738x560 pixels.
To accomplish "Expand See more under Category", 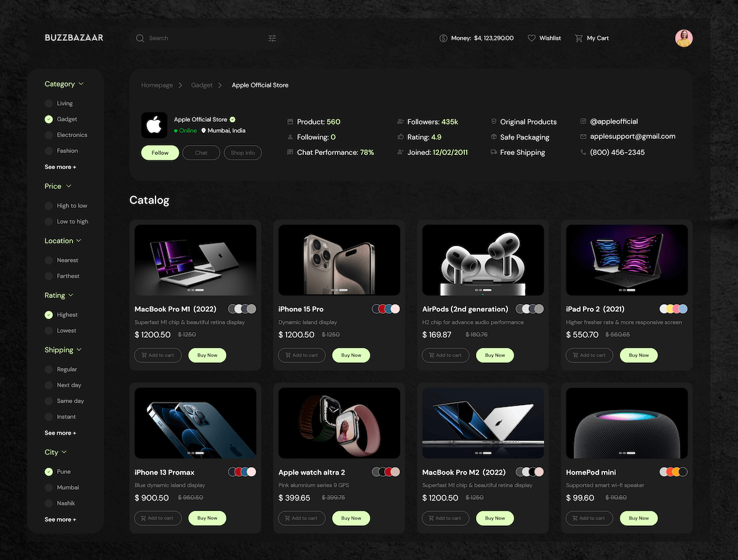I will tap(60, 167).
